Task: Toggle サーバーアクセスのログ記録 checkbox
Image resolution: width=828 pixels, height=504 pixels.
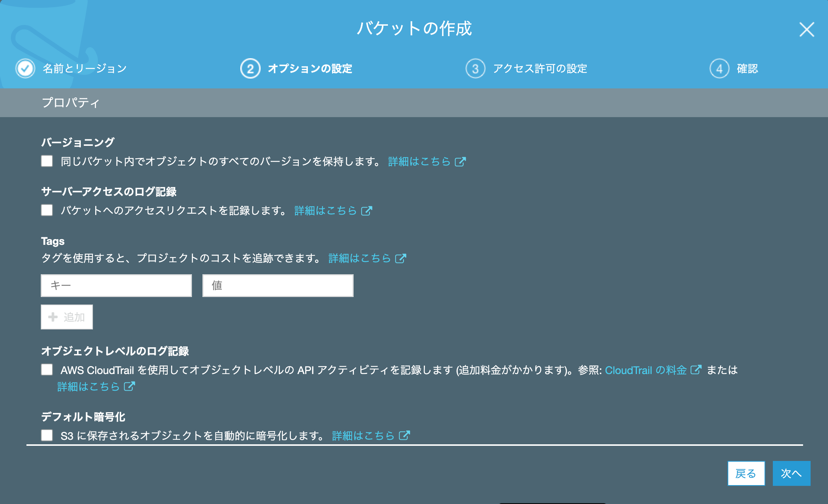Action: coord(47,209)
